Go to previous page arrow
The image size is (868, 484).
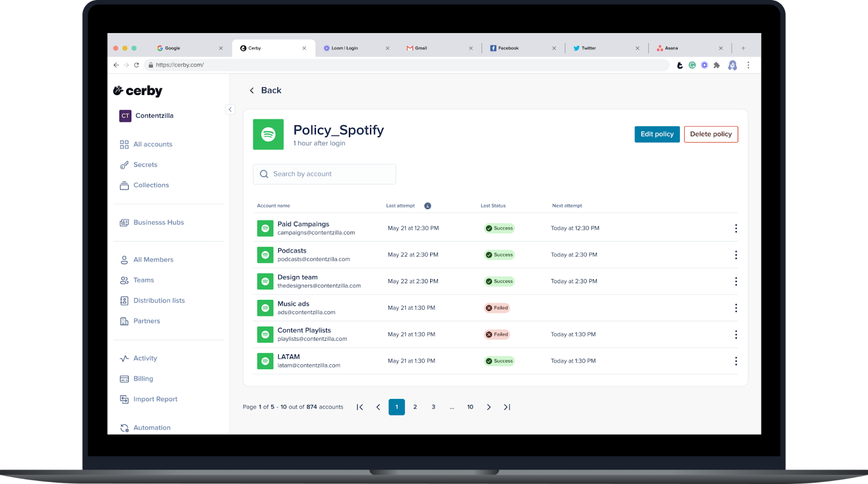[378, 407]
